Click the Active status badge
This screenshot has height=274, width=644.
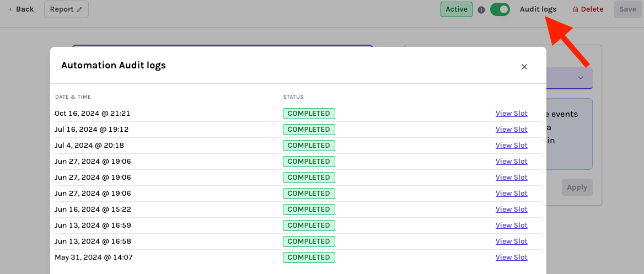click(x=457, y=9)
